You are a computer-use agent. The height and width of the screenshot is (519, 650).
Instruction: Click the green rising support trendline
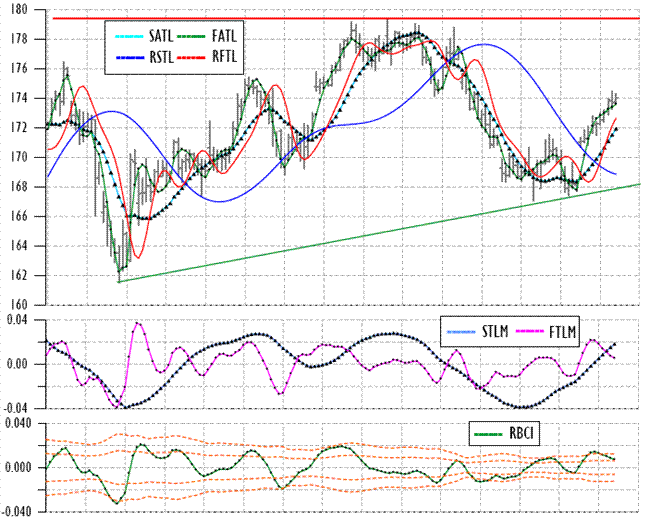click(x=379, y=233)
